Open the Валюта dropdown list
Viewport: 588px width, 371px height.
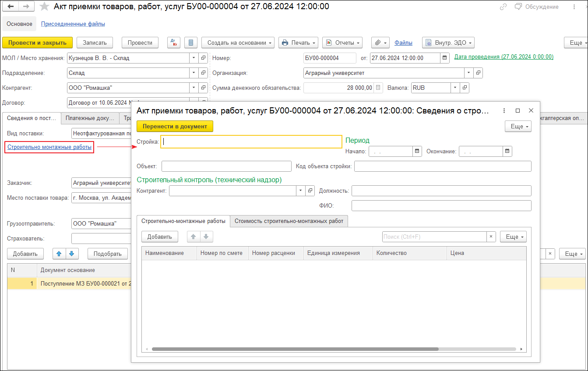pos(455,88)
